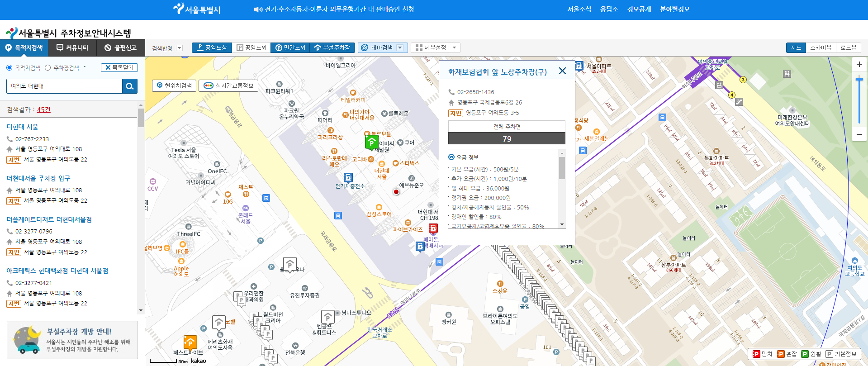
Task: Zoom out the map with minus button
Action: click(859, 134)
